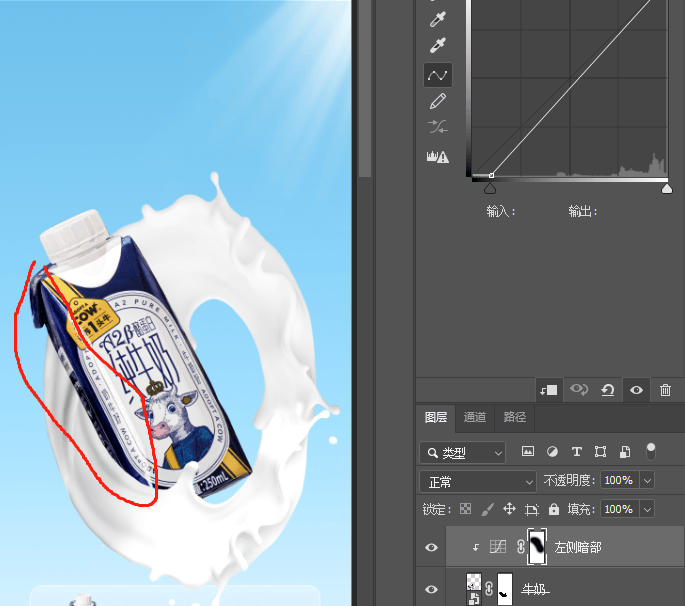
Task: Select the edit points curve tool
Action: point(438,75)
